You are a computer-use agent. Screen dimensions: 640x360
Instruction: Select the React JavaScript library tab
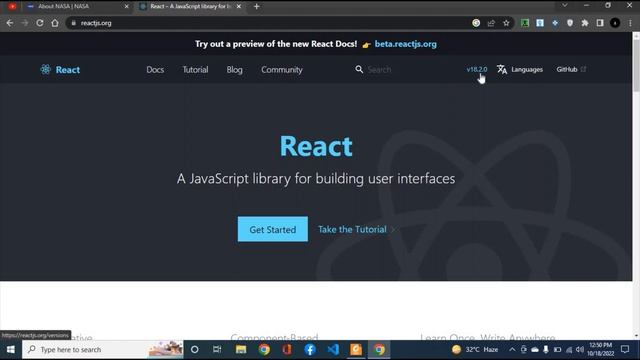[191, 6]
